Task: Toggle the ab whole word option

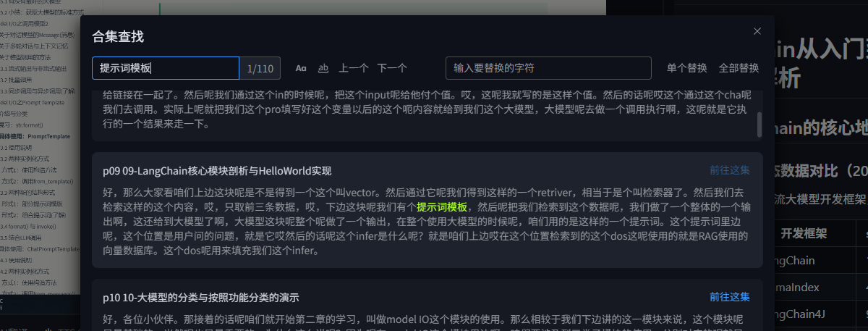Action: click(323, 68)
